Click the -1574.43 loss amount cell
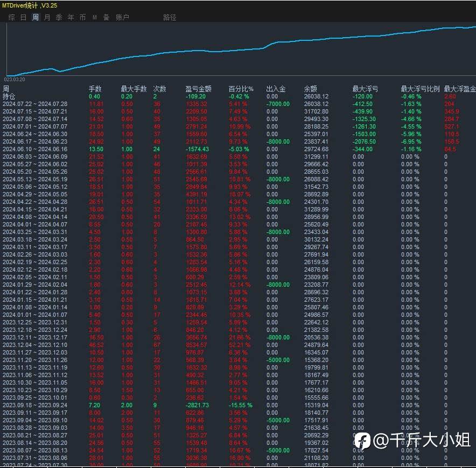Image resolution: width=476 pixels, height=468 pixels. point(198,149)
